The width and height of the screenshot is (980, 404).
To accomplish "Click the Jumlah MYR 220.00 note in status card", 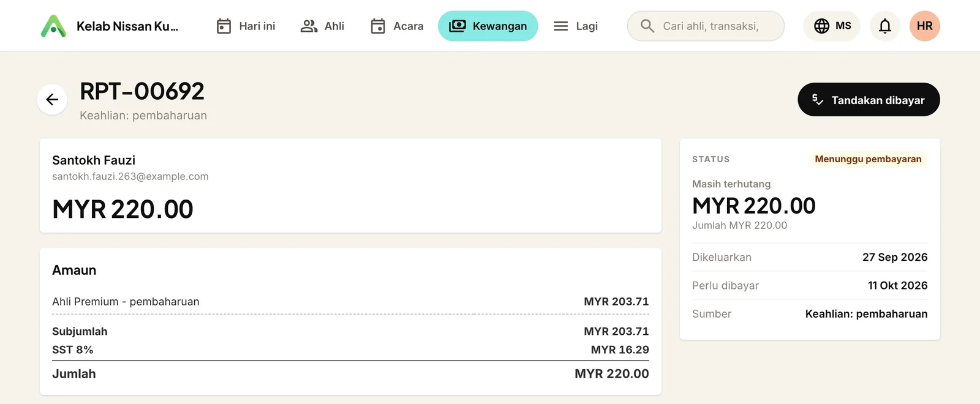I will 739,225.
